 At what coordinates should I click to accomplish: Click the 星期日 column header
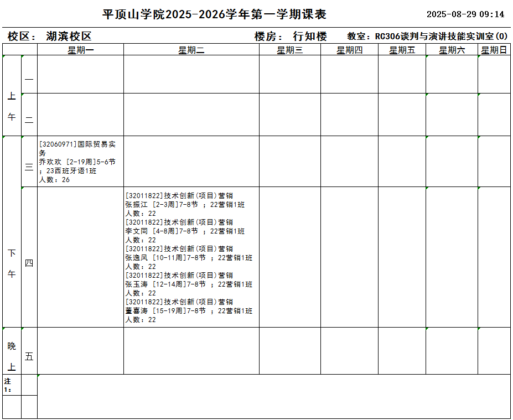point(494,50)
